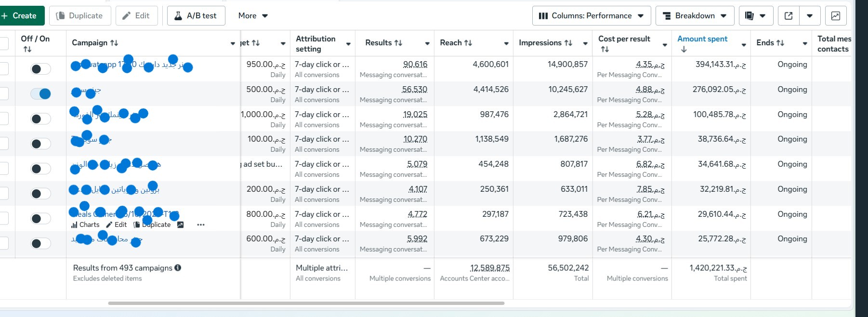
Task: Click the info icon beside Results from 493 campaigns
Action: (178, 268)
